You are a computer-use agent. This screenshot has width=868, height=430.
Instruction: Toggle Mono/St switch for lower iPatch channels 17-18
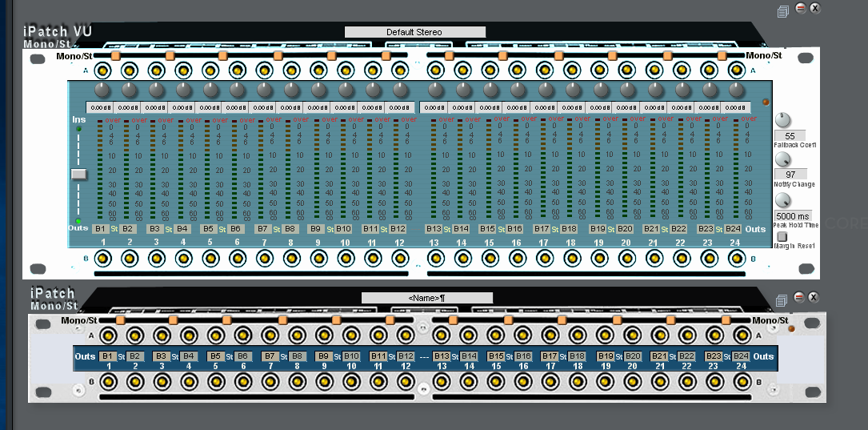point(562,320)
